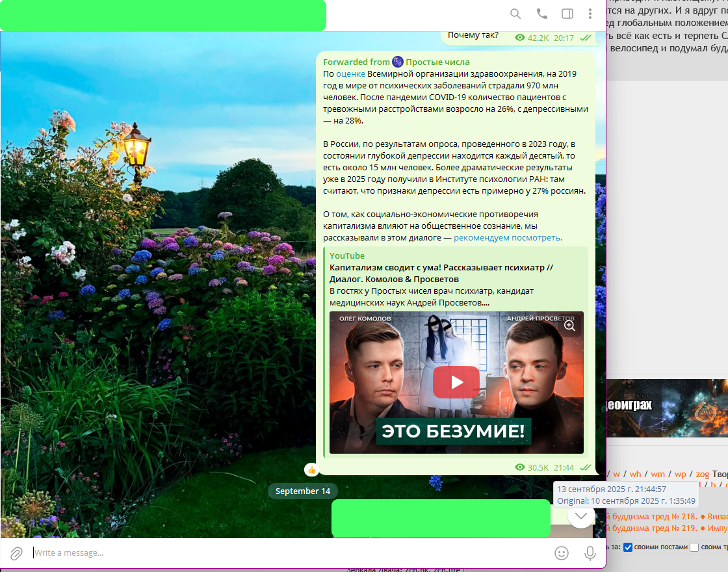This screenshot has width=728, height=572.
Task: Start a voice call from chat header
Action: pos(542,14)
